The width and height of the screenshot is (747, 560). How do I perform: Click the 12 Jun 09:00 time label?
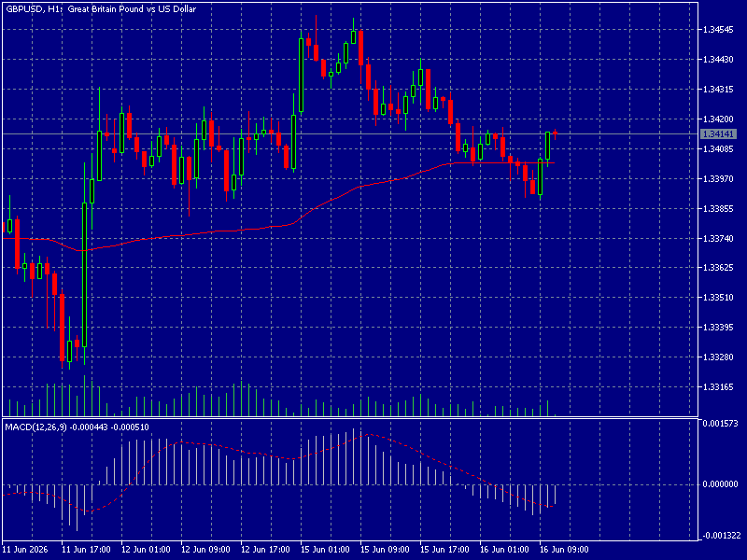coord(205,550)
